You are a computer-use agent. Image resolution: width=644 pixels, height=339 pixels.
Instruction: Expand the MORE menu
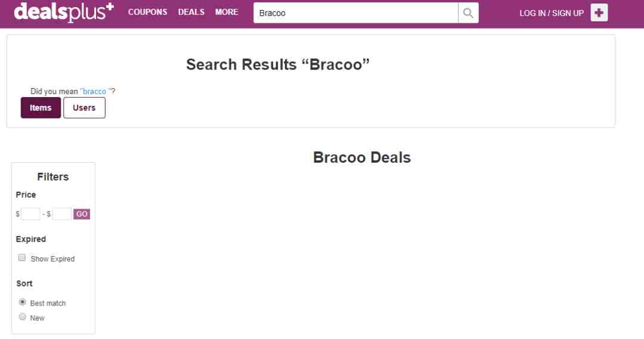point(227,12)
